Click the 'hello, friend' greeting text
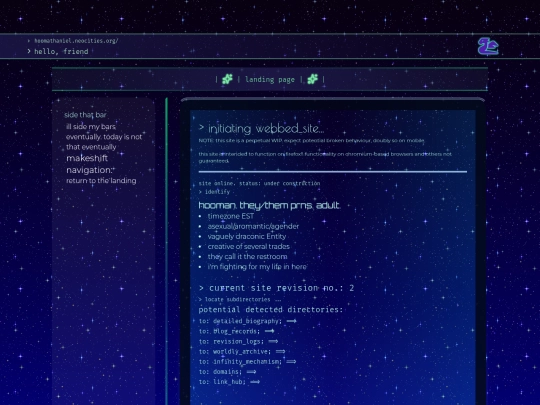 click(61, 52)
